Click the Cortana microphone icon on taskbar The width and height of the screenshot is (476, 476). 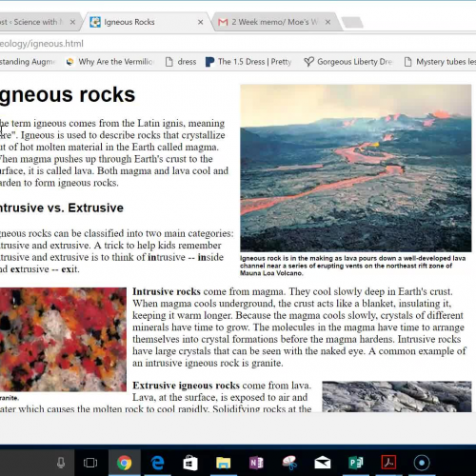tap(61, 463)
